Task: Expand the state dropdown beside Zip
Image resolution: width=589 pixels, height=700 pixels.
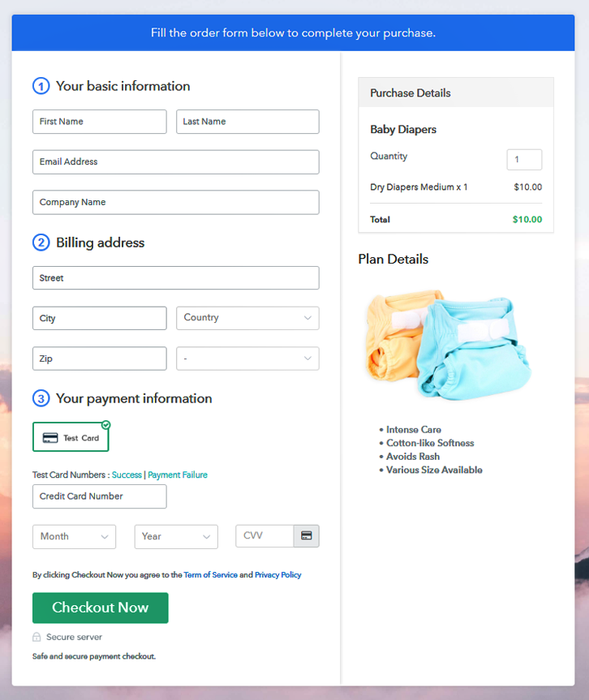Action: click(247, 359)
